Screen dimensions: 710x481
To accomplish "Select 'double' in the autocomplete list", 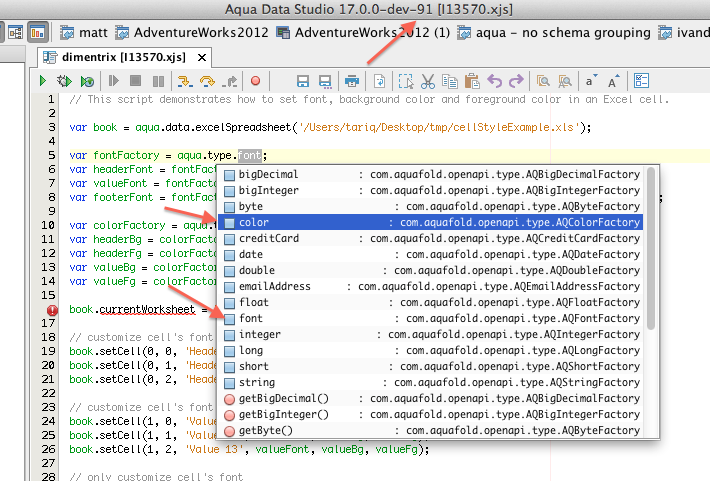I will click(430, 270).
